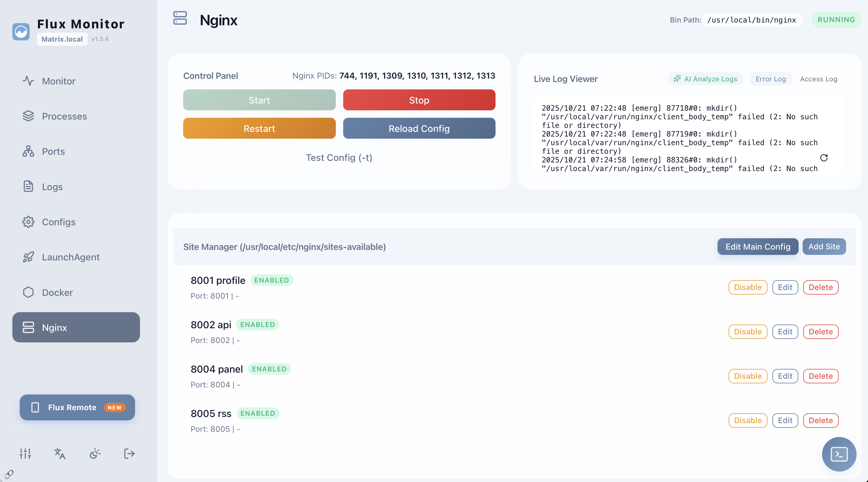Toggle the dark/light theme icon

(95, 453)
